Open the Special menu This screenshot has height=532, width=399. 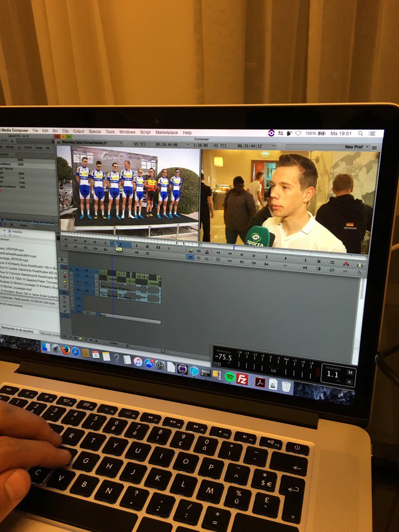(95, 131)
